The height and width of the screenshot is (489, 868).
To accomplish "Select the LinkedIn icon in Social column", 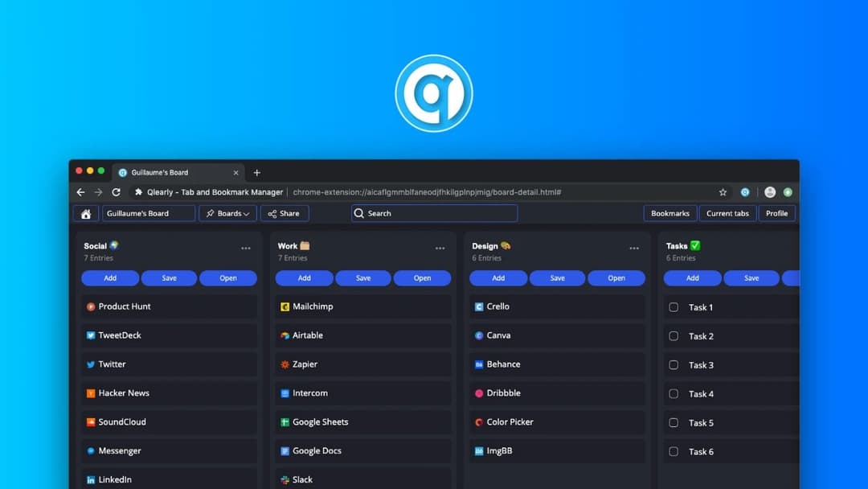I will coord(90,479).
